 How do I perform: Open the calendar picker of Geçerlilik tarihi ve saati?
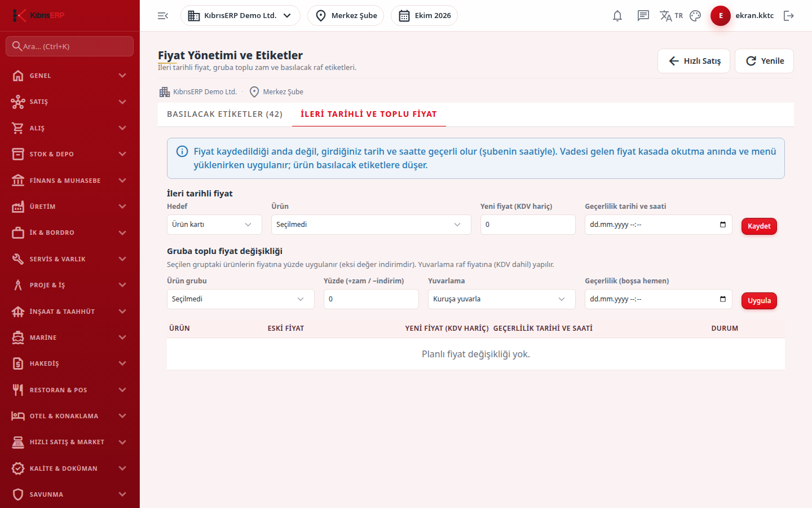[x=723, y=225]
